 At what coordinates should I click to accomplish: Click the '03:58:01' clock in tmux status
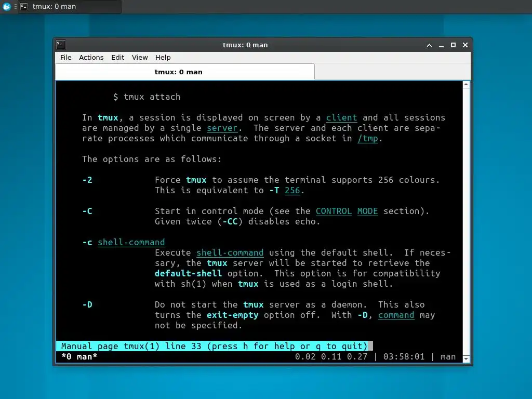(x=404, y=356)
